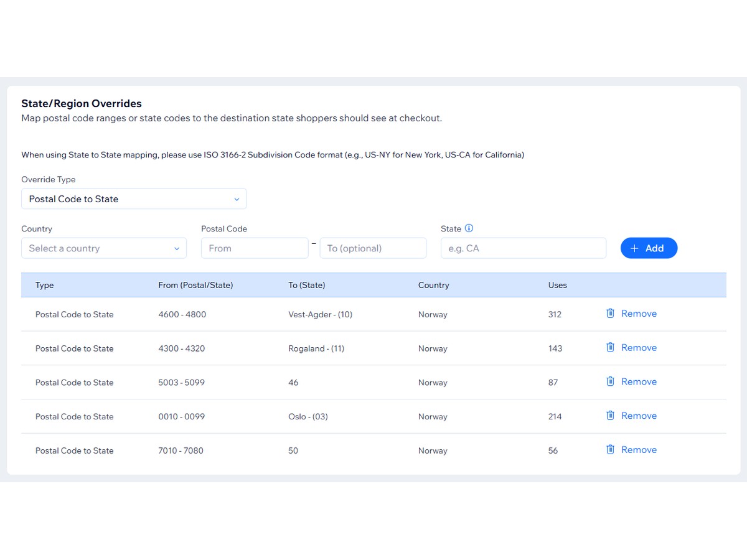Click the Vest-Agder - (10) state cell
747x560 pixels.
click(x=321, y=314)
